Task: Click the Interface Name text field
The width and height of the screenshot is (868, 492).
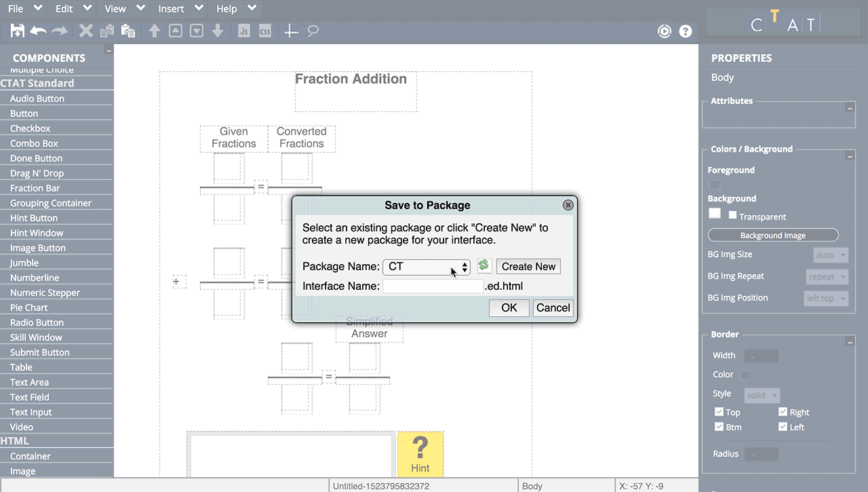Action: [x=433, y=286]
